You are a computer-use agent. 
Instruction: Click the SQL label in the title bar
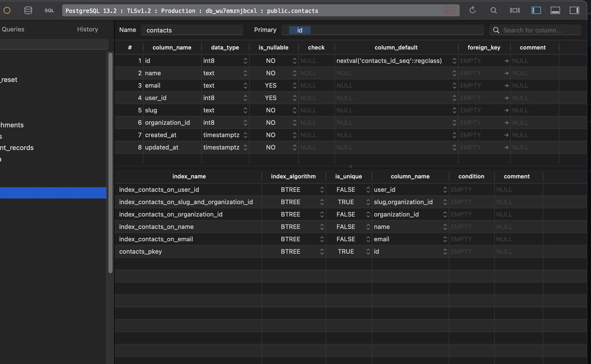click(x=49, y=10)
